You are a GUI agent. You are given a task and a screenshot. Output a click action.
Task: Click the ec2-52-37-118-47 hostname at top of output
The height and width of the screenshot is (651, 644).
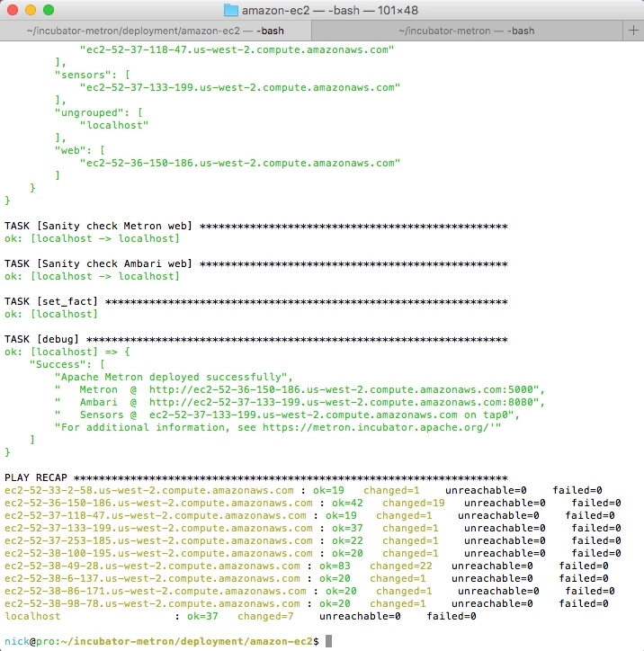point(237,49)
